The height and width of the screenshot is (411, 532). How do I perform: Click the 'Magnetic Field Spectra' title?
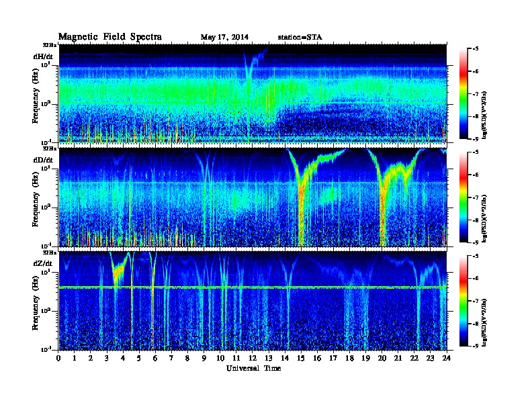click(x=110, y=37)
